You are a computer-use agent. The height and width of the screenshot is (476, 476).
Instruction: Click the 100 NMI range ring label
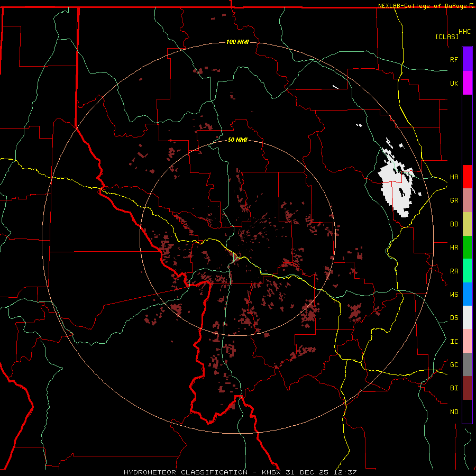237,42
